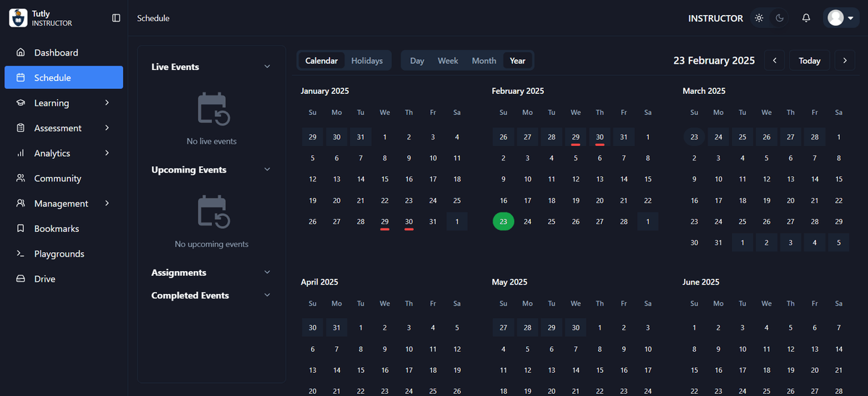Viewport: 868px width, 396px height.
Task: Open Drive page from sidebar
Action: (x=64, y=279)
